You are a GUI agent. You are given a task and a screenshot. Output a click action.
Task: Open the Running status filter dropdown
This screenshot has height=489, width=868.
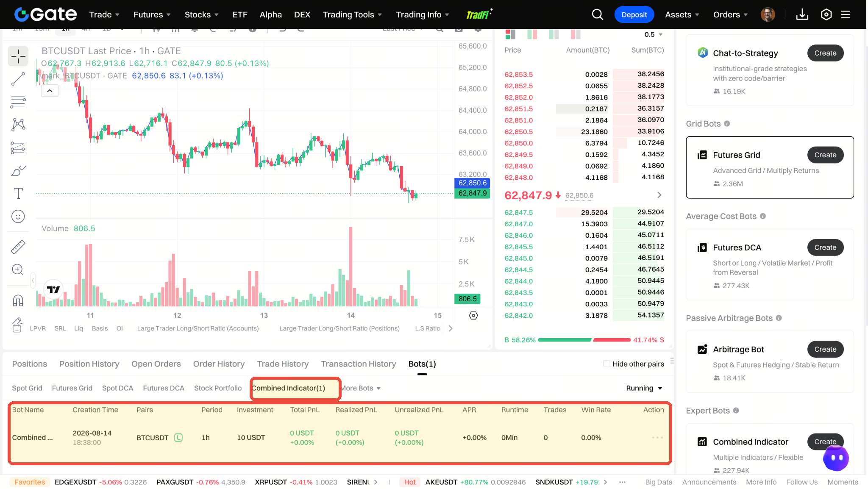(x=644, y=388)
